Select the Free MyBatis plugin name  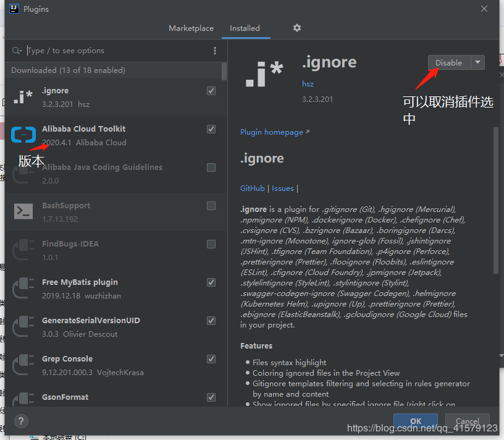(x=80, y=282)
